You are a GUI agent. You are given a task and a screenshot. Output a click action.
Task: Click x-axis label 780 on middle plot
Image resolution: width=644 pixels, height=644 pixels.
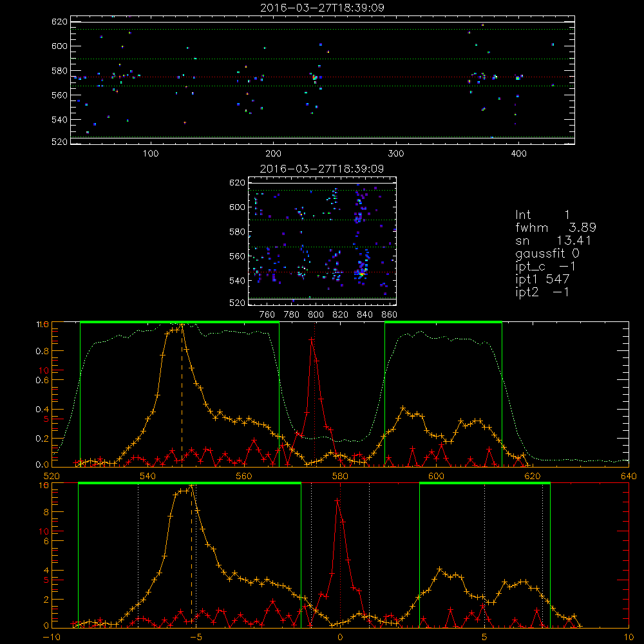point(292,315)
